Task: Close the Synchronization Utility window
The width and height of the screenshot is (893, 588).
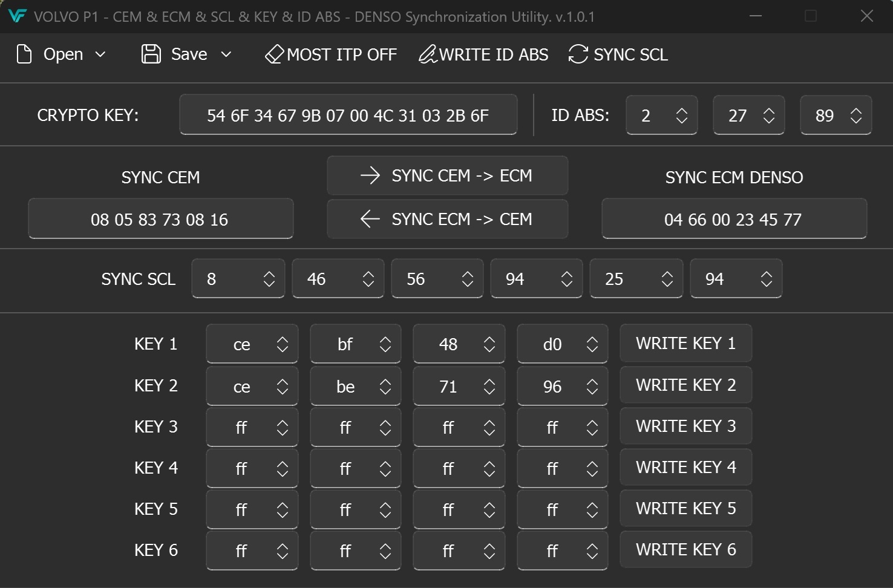Action: pos(867,16)
